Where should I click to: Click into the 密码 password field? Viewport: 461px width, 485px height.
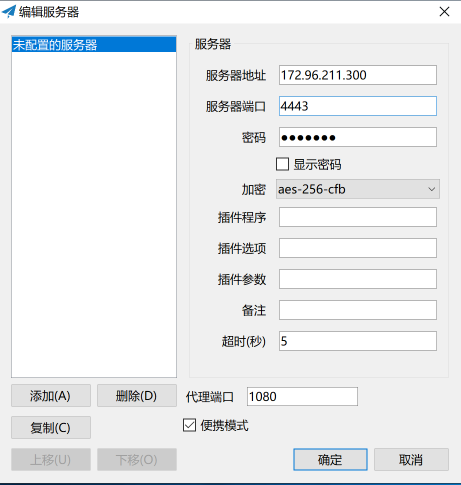(x=358, y=137)
